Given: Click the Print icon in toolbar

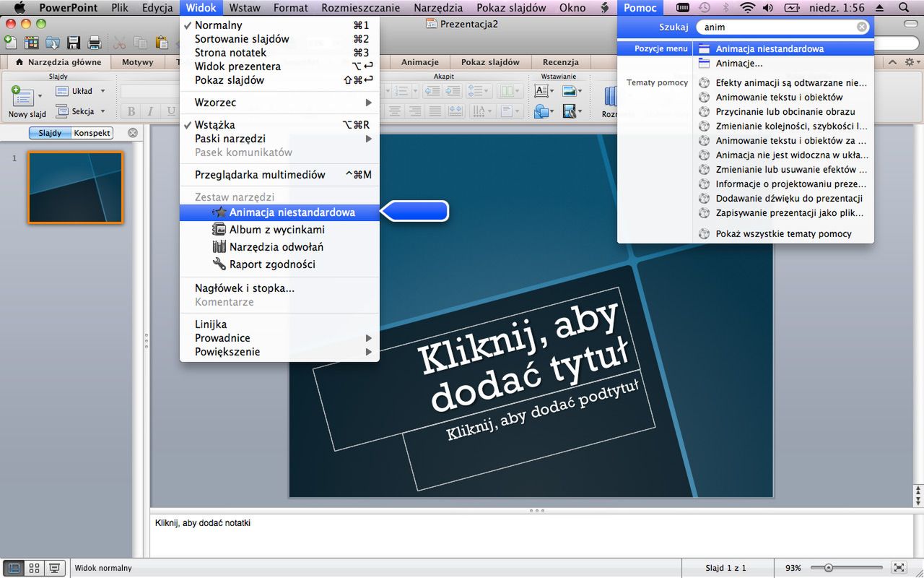Looking at the screenshot, I should pyautogui.click(x=94, y=43).
